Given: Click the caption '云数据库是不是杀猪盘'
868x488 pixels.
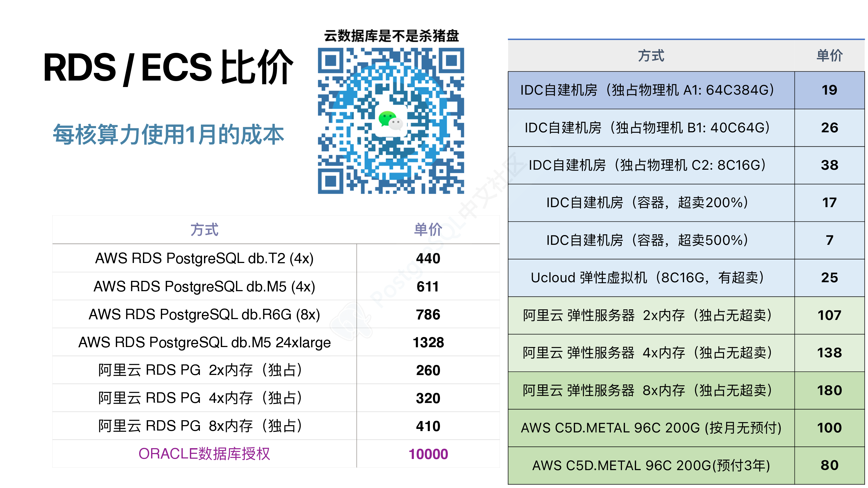Looking at the screenshot, I should pos(391,36).
